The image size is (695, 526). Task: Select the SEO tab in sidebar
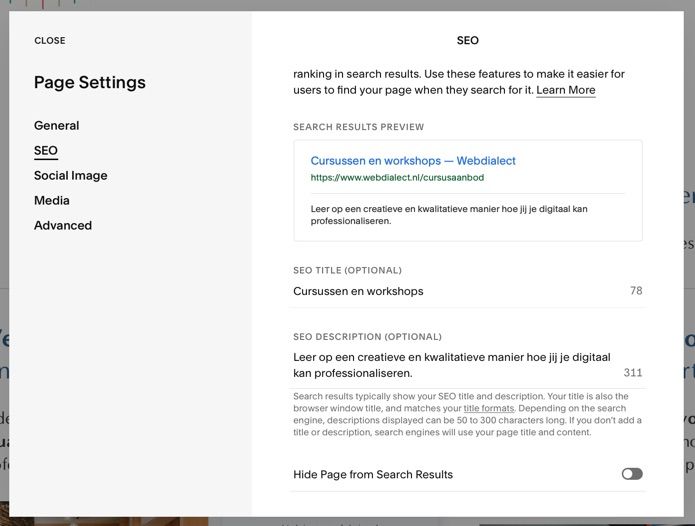pyautogui.click(x=46, y=151)
